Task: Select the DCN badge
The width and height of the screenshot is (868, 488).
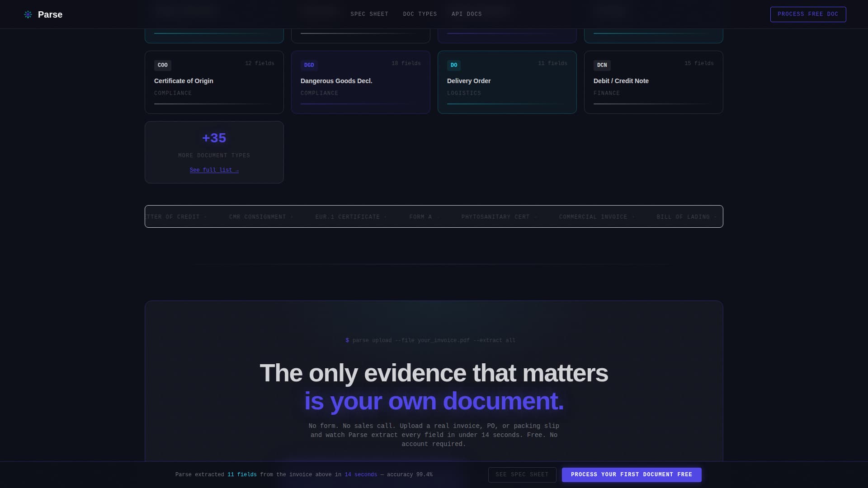Action: click(x=602, y=65)
